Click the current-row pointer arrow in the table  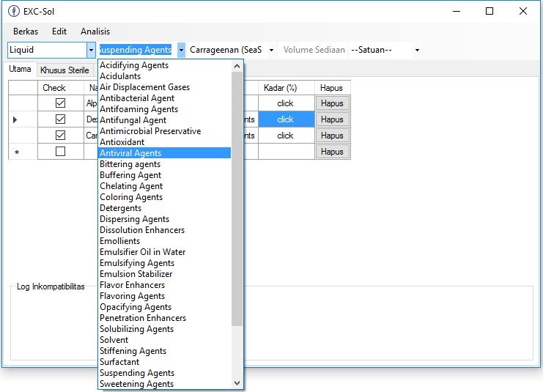coord(15,119)
